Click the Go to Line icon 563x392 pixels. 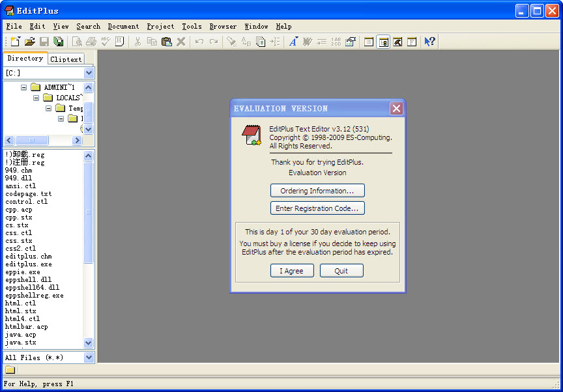tap(275, 42)
